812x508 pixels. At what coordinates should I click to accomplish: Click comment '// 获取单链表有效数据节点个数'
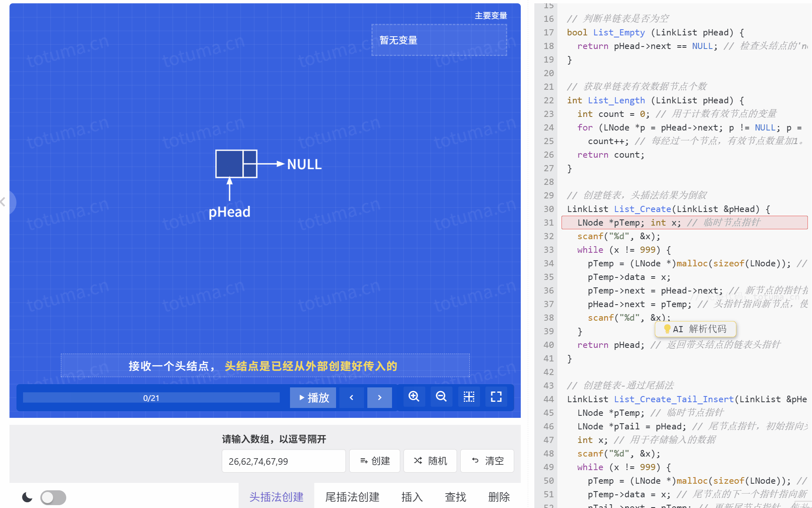[637, 86]
